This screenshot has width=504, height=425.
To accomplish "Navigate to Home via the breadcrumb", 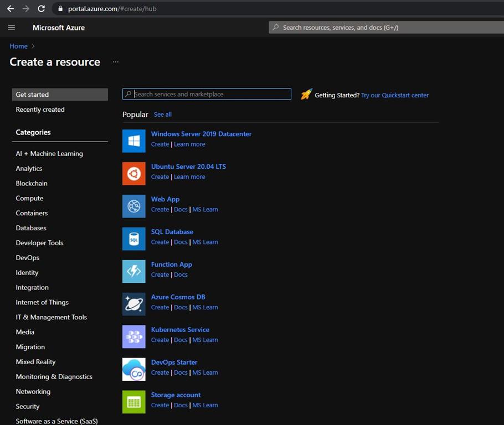I will pos(18,46).
